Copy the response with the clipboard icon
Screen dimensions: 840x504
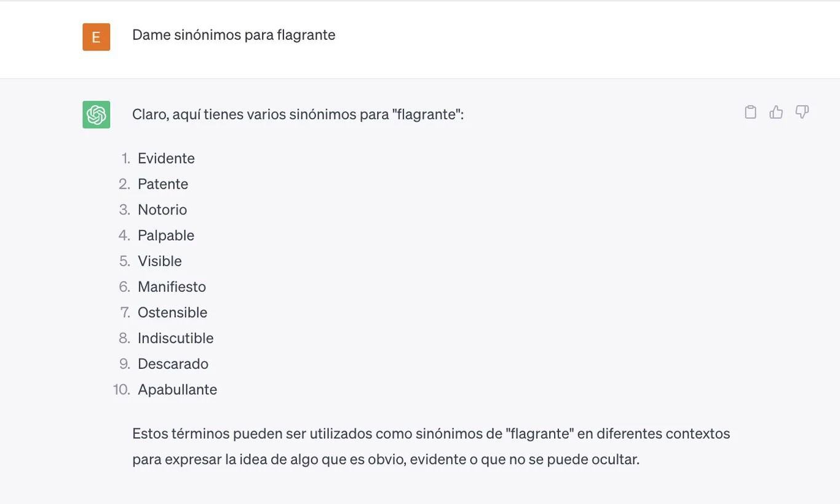click(750, 112)
